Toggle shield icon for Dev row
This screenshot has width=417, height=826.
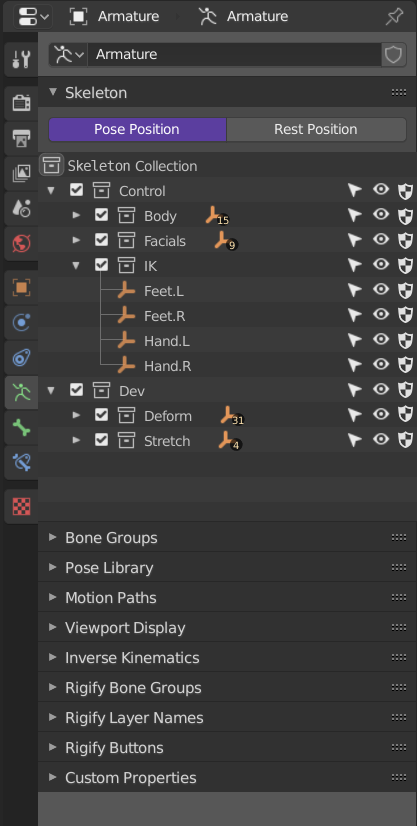(405, 391)
